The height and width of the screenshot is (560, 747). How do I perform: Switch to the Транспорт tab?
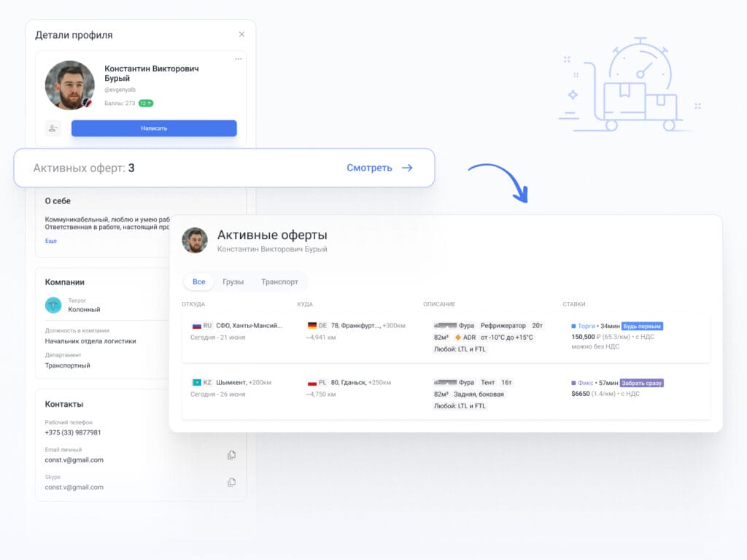tap(279, 281)
